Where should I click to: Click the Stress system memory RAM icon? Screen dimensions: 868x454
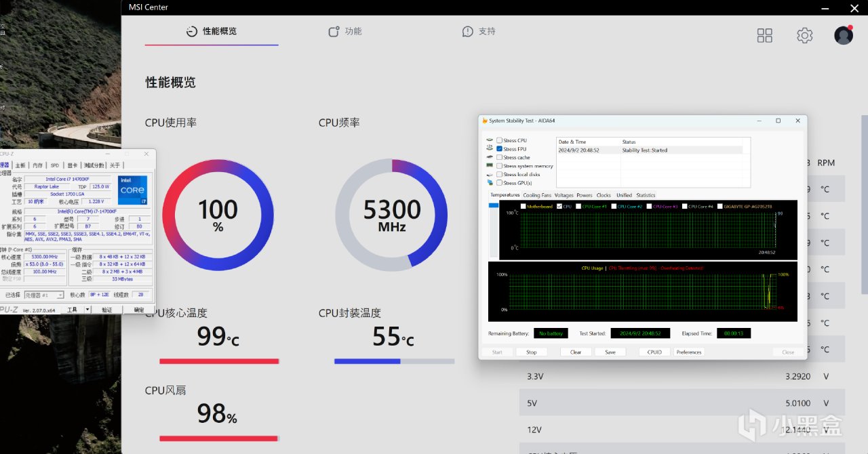490,165
